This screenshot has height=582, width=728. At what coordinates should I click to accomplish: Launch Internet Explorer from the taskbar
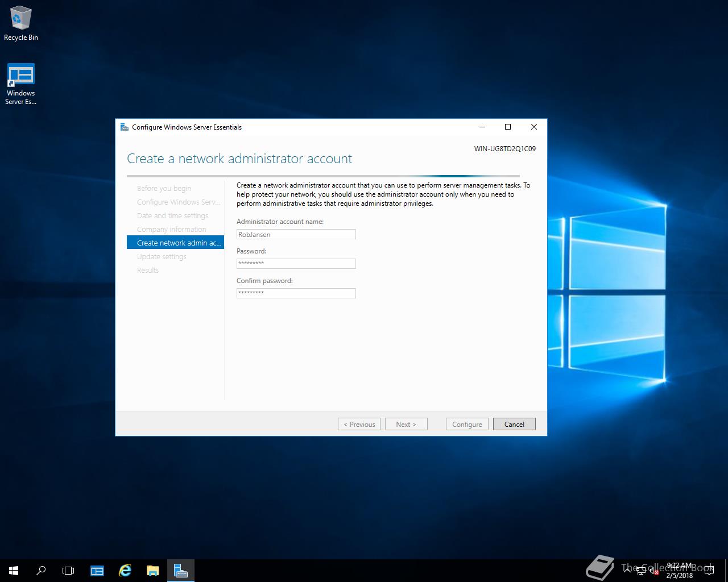(125, 571)
